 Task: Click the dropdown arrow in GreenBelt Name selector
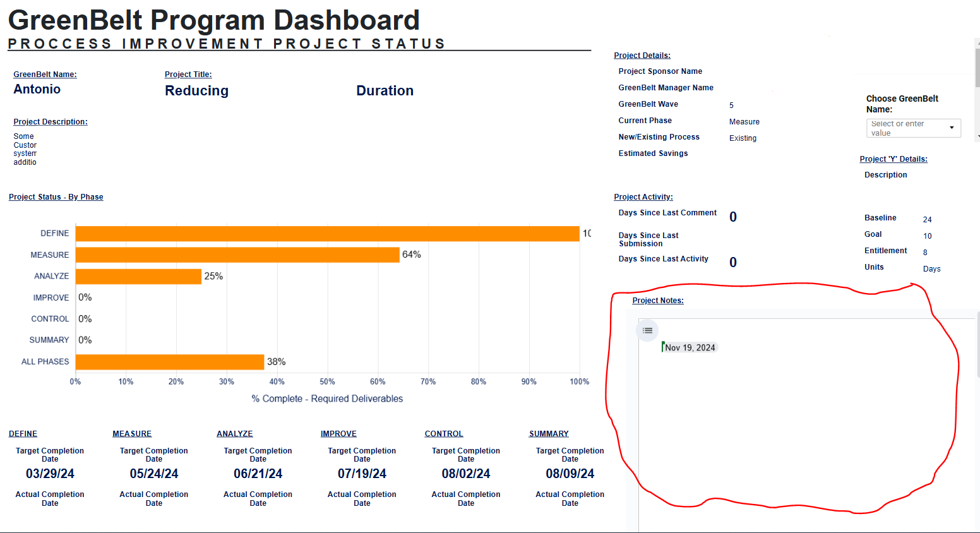coord(952,128)
